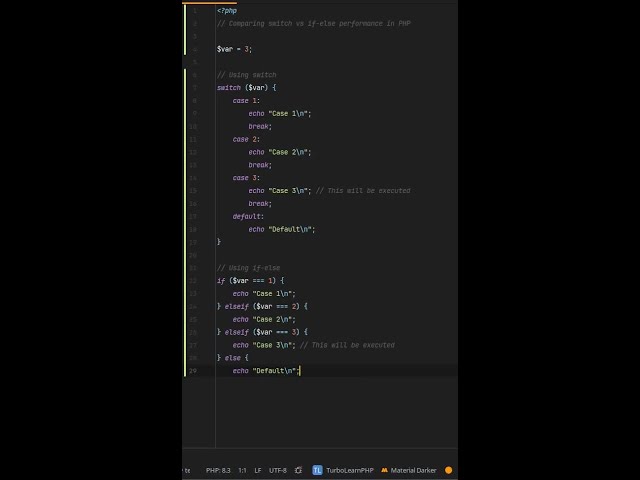
Task: Click gutter line number 29
Action: coord(193,371)
